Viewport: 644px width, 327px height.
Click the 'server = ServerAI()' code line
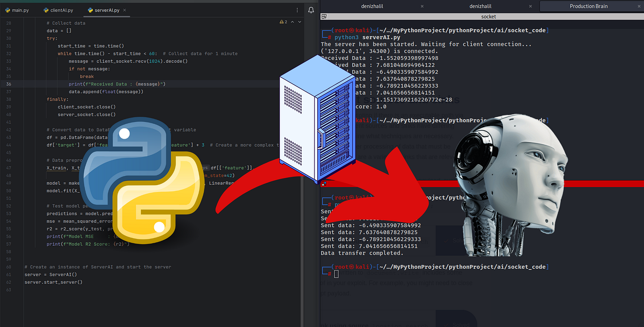(50, 274)
